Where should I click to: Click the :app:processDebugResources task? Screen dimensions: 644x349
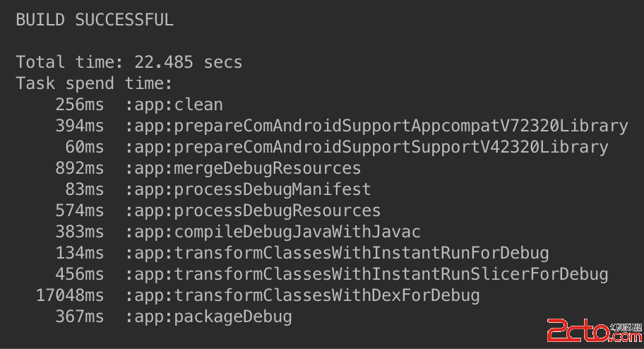[253, 211]
